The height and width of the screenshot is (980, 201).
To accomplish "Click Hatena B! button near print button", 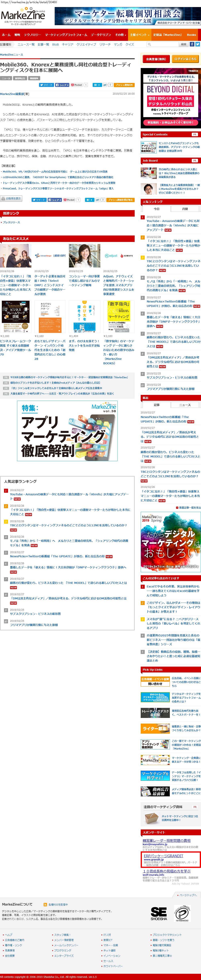I will pos(90,200).
